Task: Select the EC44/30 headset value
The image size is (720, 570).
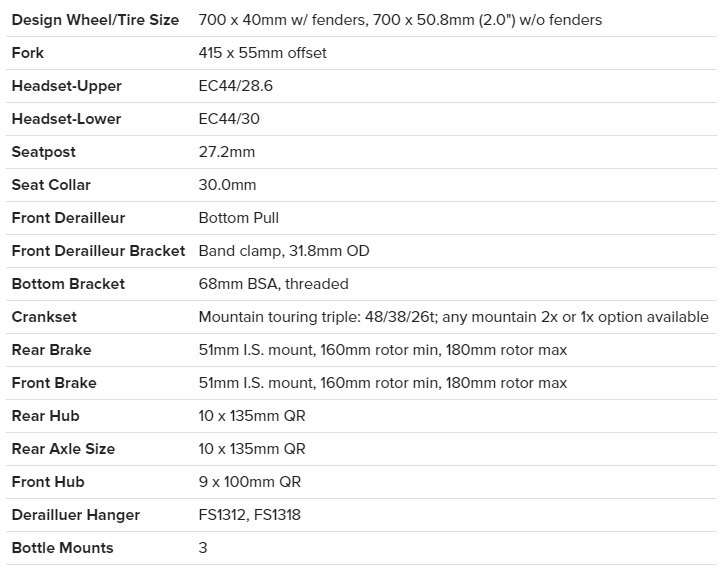Action: (x=230, y=119)
